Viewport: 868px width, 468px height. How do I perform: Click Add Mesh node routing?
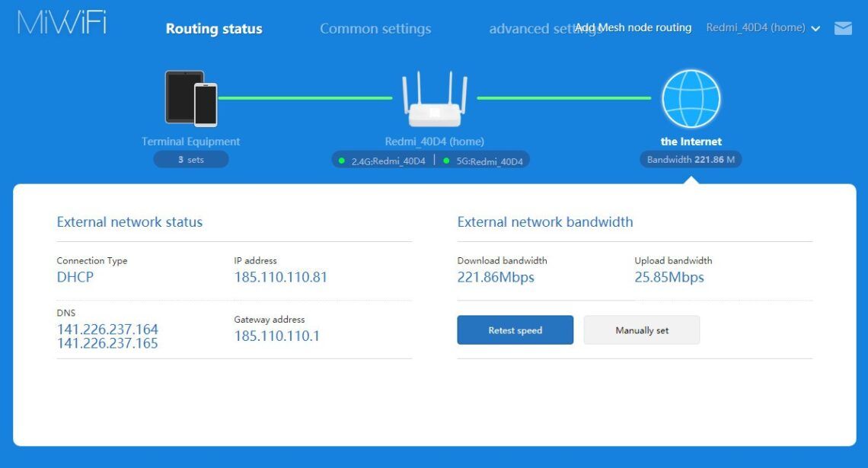click(633, 27)
